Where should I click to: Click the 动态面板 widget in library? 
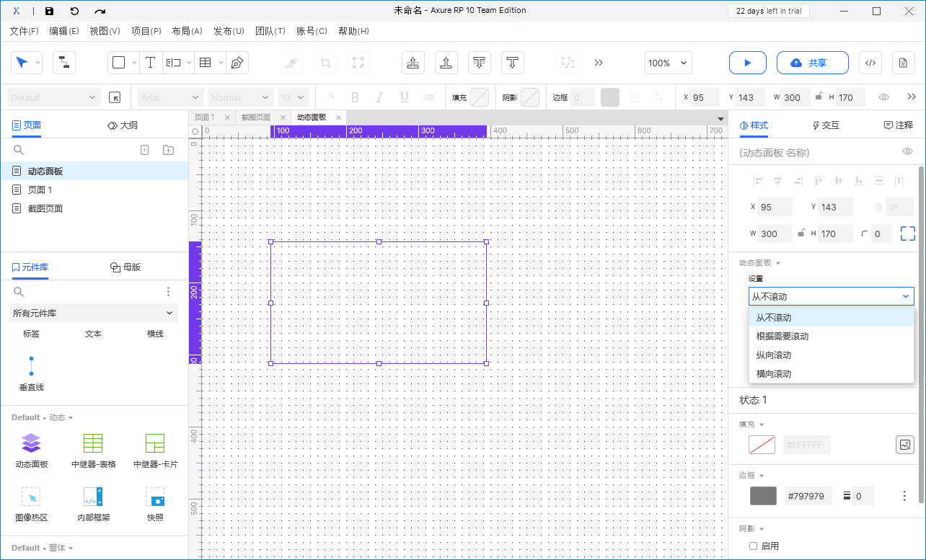tap(31, 450)
